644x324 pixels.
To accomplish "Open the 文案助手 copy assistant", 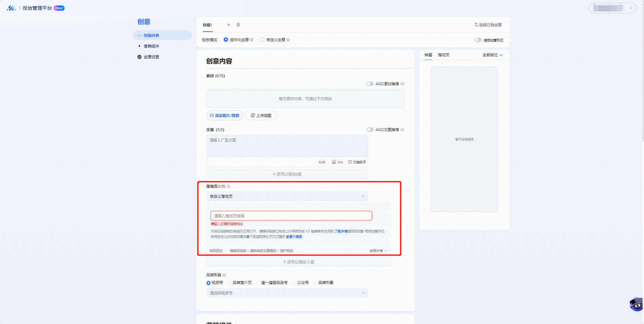I will pyautogui.click(x=357, y=162).
